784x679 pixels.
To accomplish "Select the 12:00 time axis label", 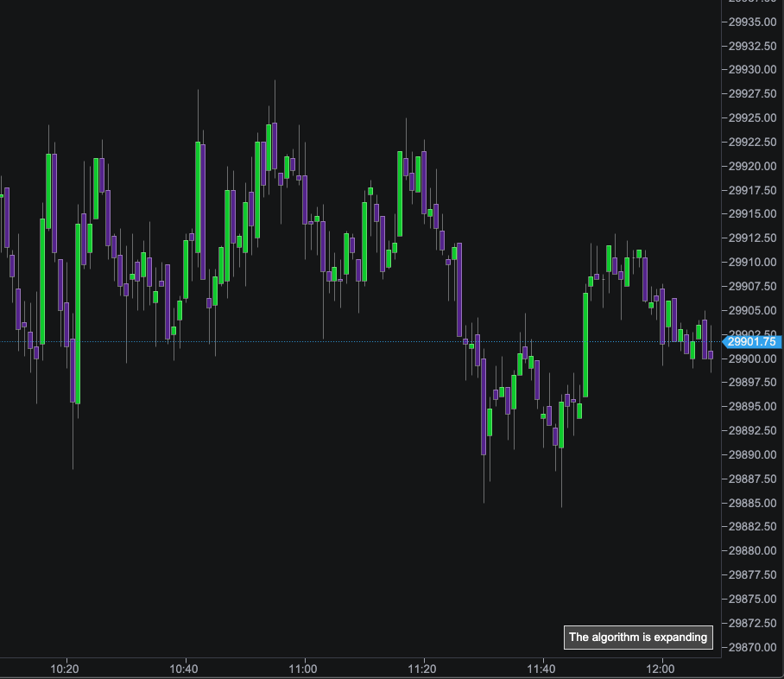I will (660, 669).
